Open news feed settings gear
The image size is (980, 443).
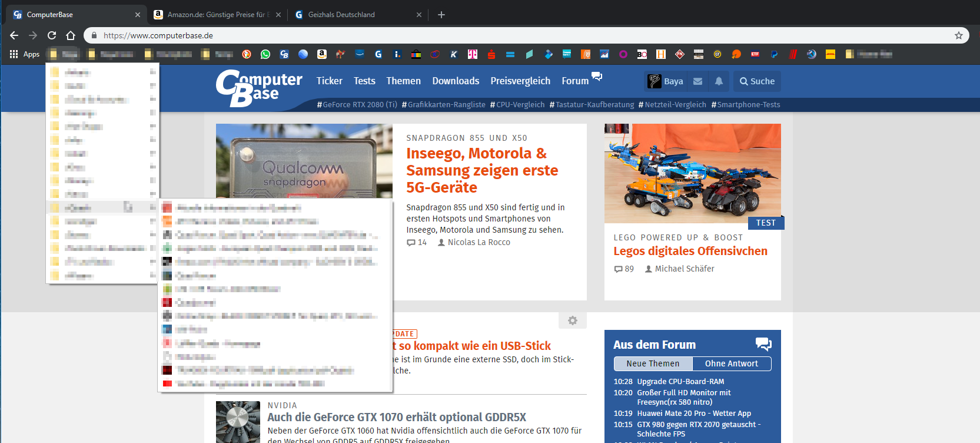tap(572, 320)
